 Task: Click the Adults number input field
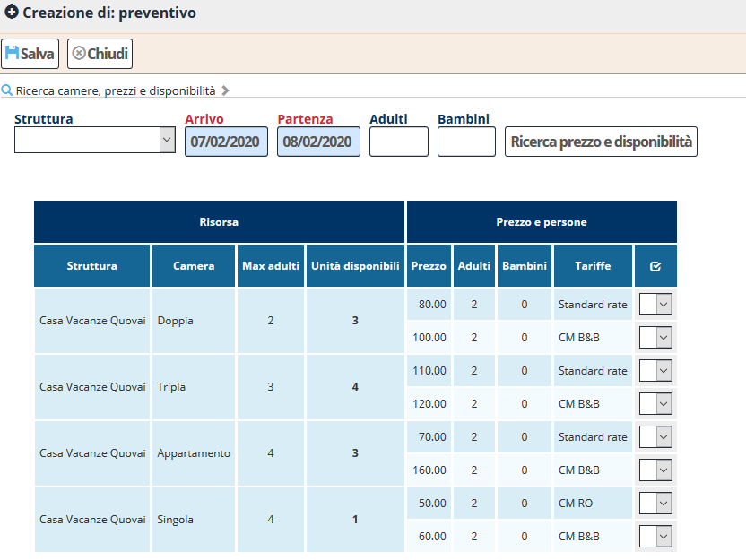pos(399,142)
